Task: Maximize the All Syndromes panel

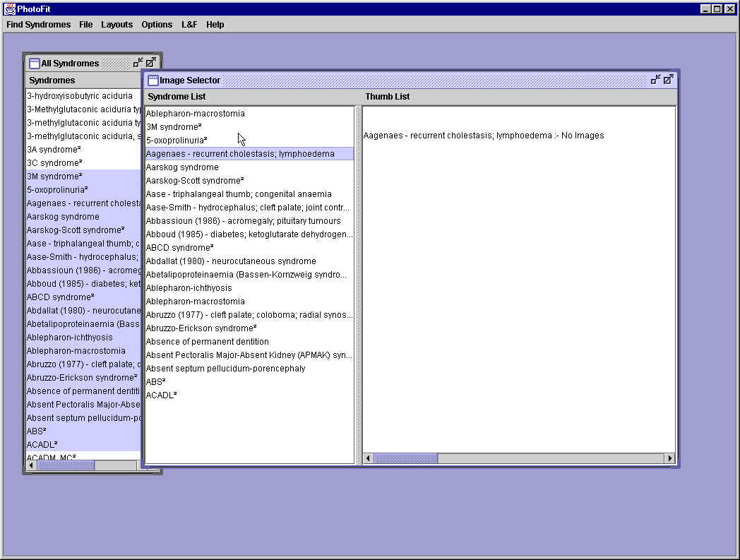Action: [x=150, y=63]
